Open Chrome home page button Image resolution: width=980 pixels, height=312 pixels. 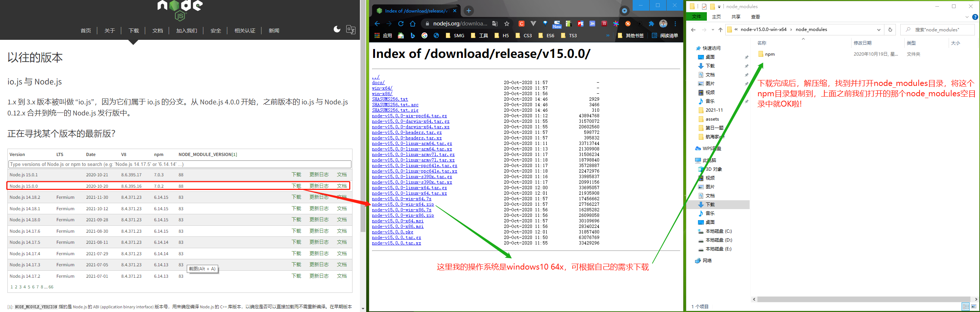pyautogui.click(x=413, y=24)
